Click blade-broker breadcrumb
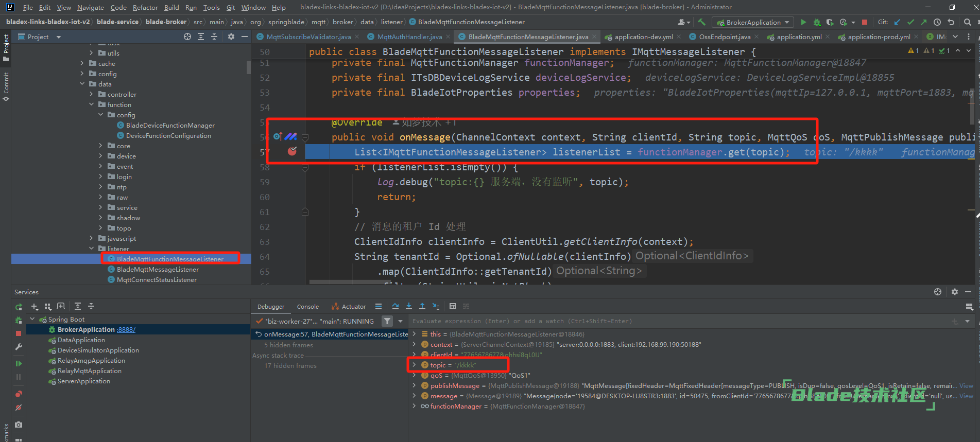Image resolution: width=980 pixels, height=442 pixels. point(166,22)
